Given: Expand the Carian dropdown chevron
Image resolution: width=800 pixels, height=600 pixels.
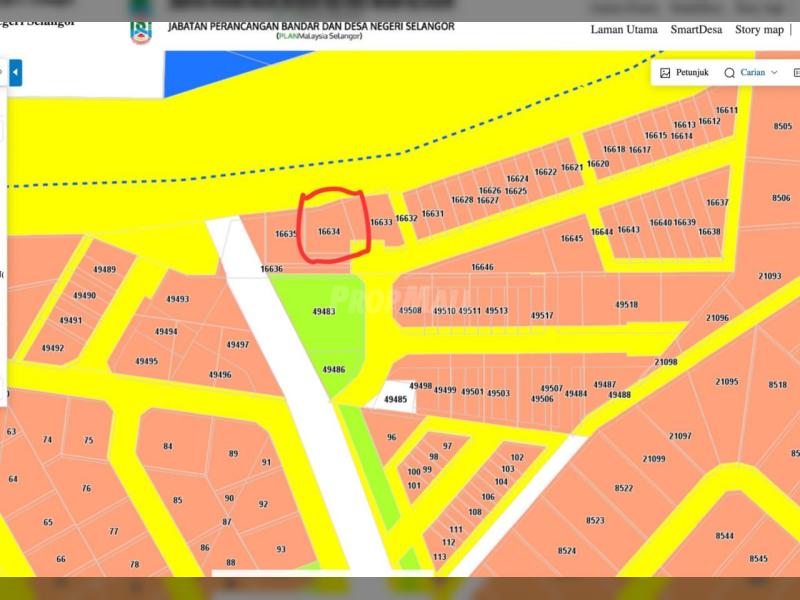Looking at the screenshot, I should click(x=774, y=73).
